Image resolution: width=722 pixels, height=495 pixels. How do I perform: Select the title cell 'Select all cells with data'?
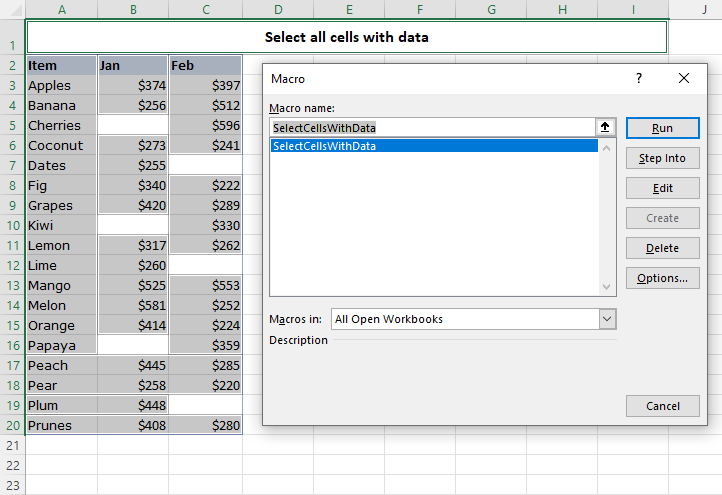(346, 37)
